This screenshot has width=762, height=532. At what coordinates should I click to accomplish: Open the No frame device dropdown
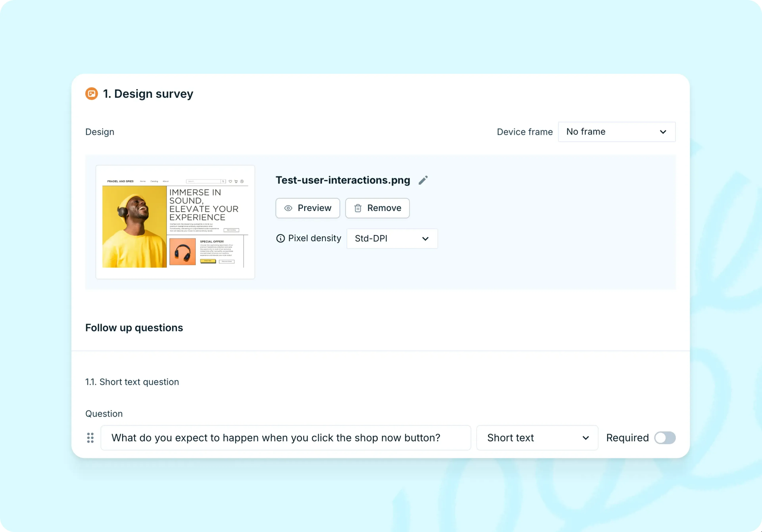click(x=616, y=132)
